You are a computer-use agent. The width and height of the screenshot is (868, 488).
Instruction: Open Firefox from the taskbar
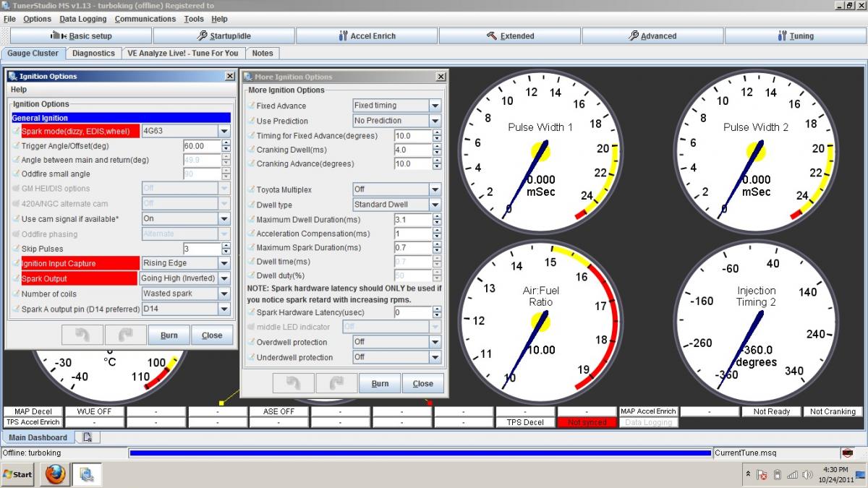point(56,474)
